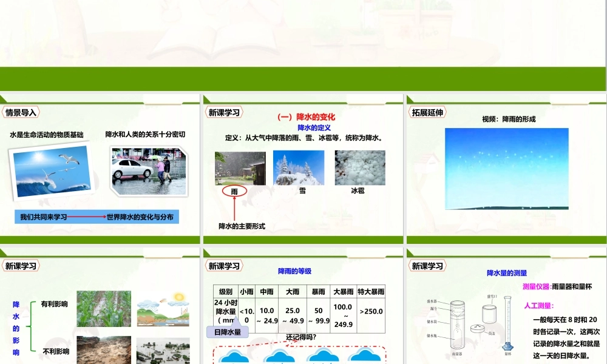Click the 拓展延伸 section tag

[x=427, y=112]
